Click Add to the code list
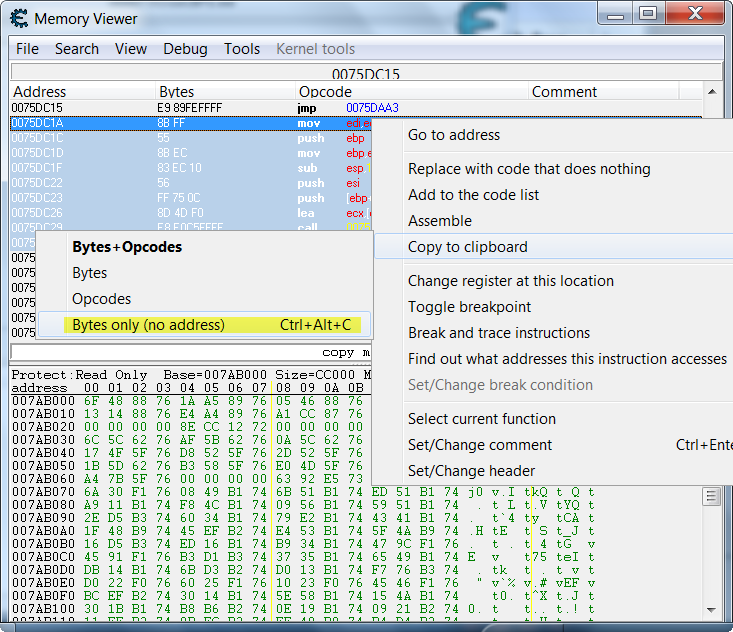This screenshot has width=733, height=632. click(473, 195)
